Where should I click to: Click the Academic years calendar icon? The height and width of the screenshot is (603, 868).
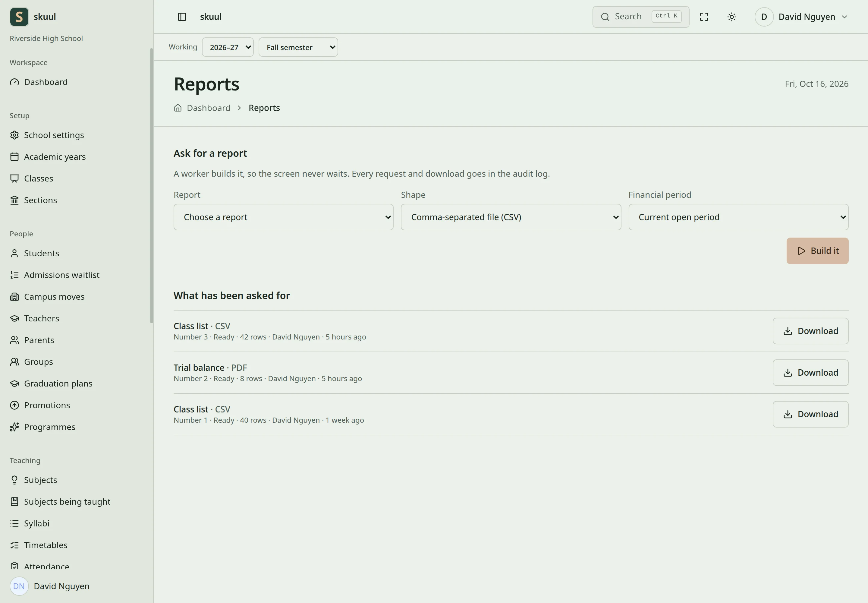point(14,157)
